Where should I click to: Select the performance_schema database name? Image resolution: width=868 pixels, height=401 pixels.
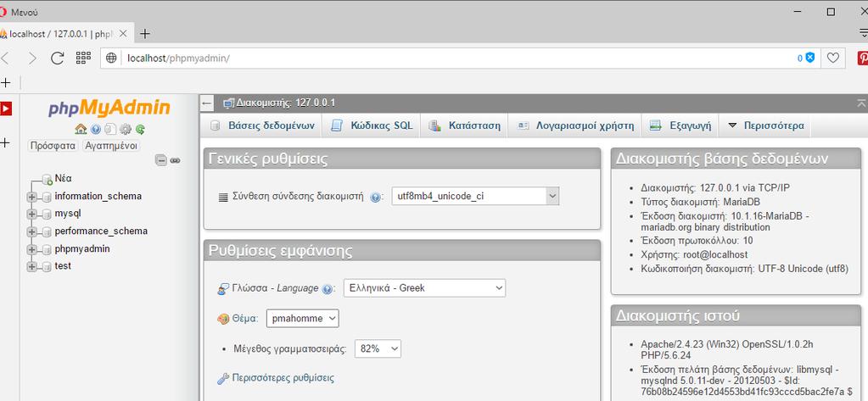[x=101, y=231]
